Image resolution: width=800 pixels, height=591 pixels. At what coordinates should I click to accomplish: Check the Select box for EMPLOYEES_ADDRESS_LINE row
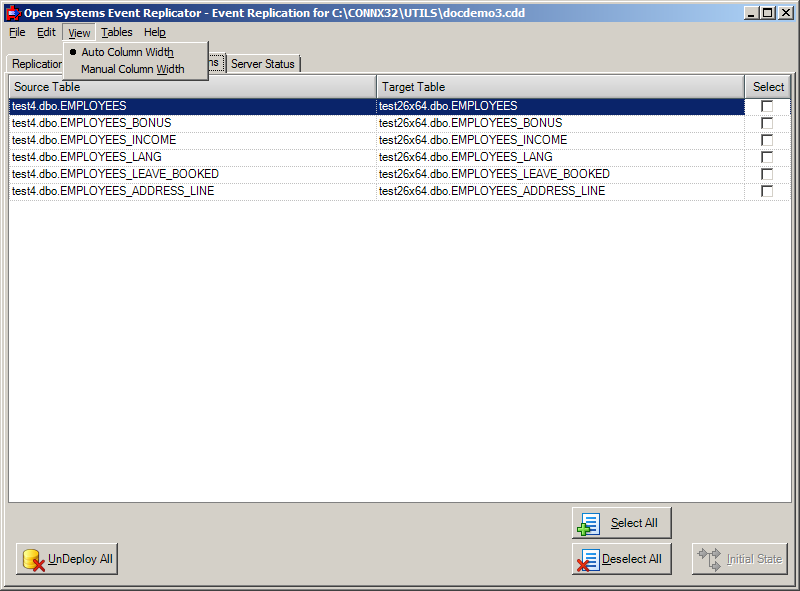click(x=767, y=190)
